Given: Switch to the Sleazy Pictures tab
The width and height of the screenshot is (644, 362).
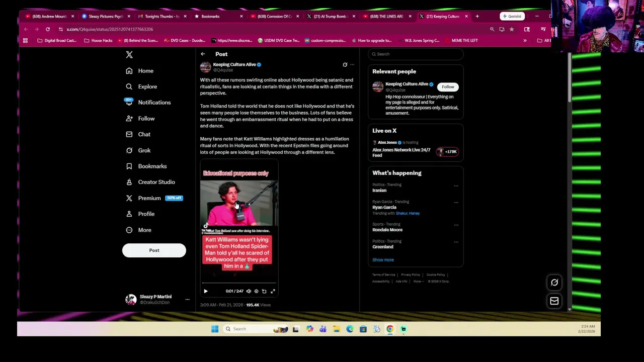Looking at the screenshot, I should (x=105, y=16).
